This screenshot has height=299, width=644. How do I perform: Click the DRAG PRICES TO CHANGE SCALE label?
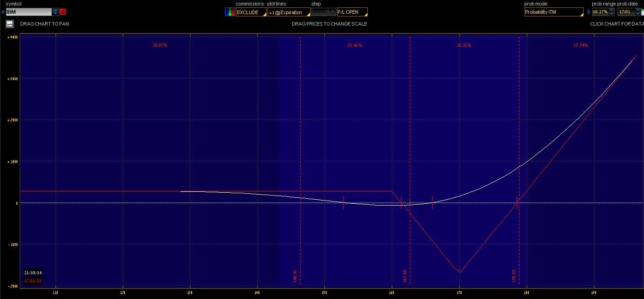(x=329, y=24)
